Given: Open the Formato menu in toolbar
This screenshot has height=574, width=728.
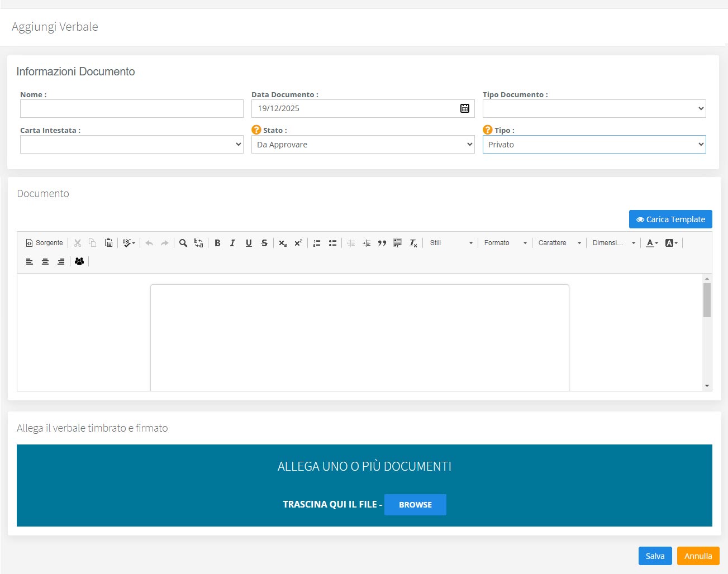Looking at the screenshot, I should (x=505, y=243).
